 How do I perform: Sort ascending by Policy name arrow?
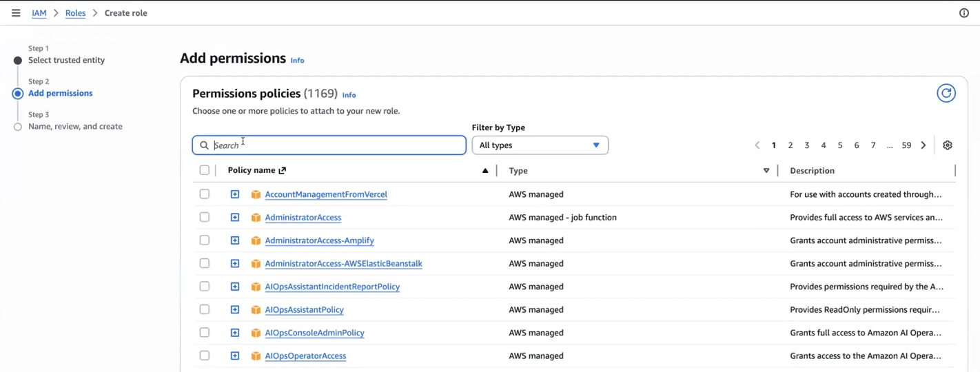485,171
